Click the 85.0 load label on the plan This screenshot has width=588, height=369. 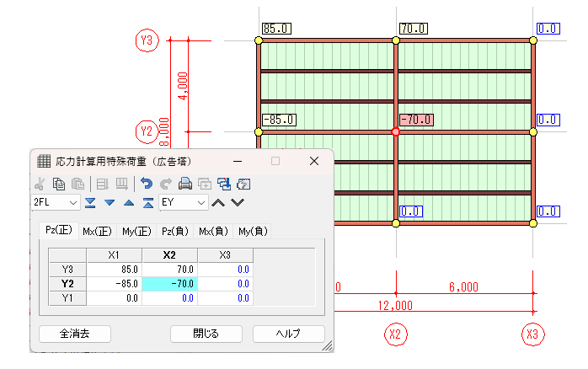pos(276,29)
